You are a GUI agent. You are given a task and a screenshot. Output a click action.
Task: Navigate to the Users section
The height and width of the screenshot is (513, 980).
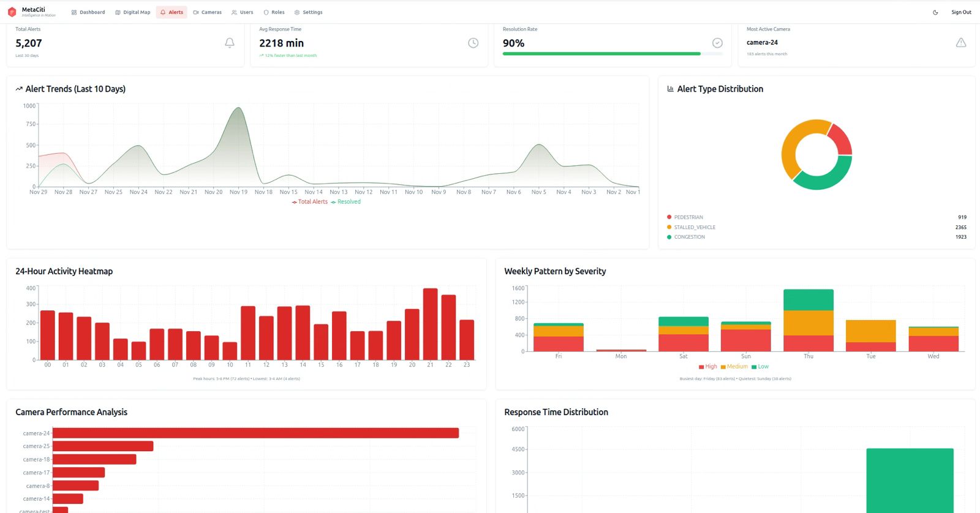[242, 12]
